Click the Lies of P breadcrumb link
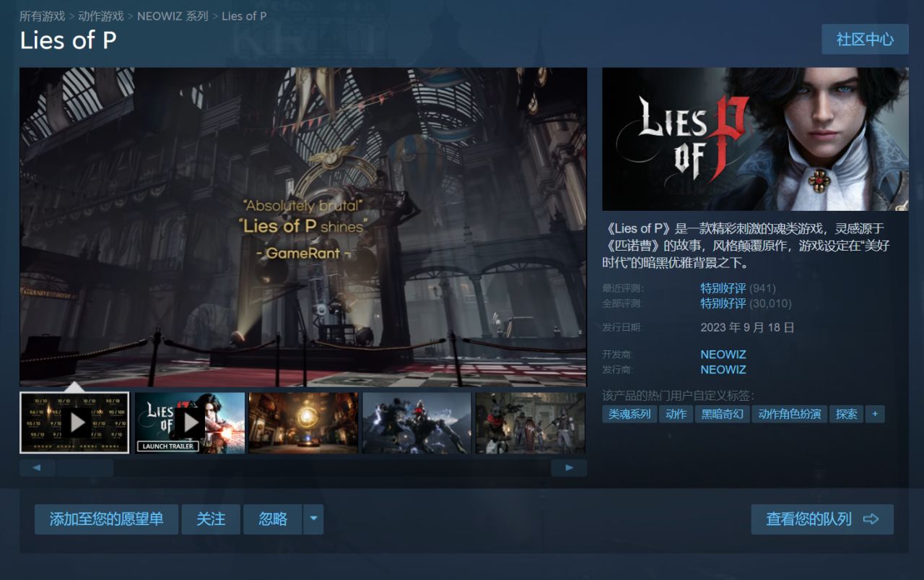 [x=244, y=16]
